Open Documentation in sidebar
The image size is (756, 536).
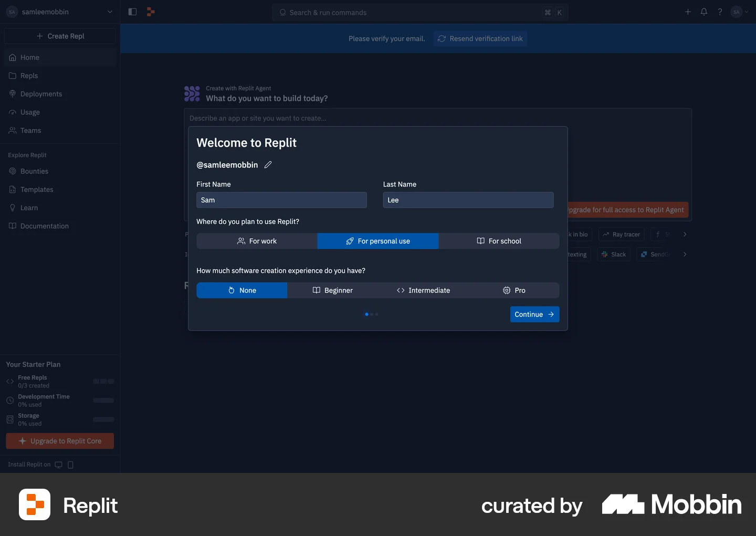[60, 226]
